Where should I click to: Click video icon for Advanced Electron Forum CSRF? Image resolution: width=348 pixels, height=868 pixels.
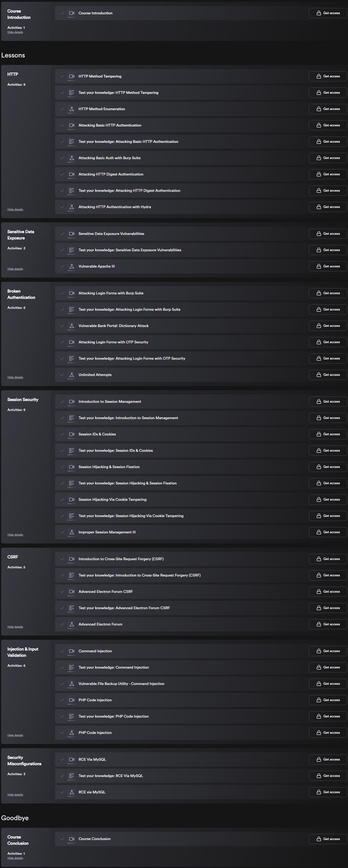point(71,591)
